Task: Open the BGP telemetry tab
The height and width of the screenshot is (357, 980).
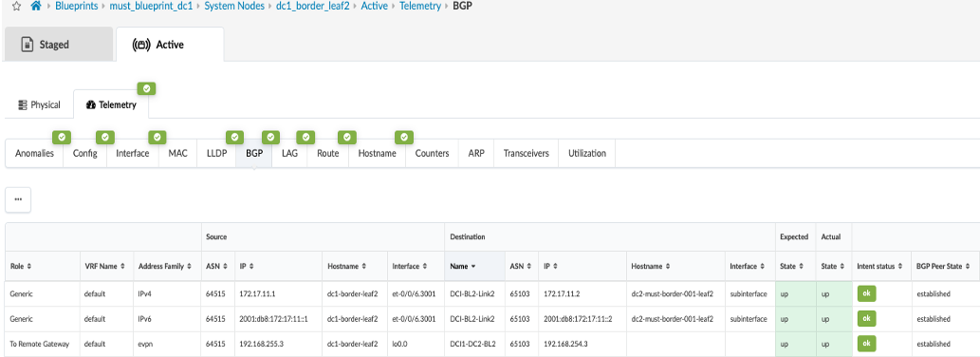Action: pos(253,153)
